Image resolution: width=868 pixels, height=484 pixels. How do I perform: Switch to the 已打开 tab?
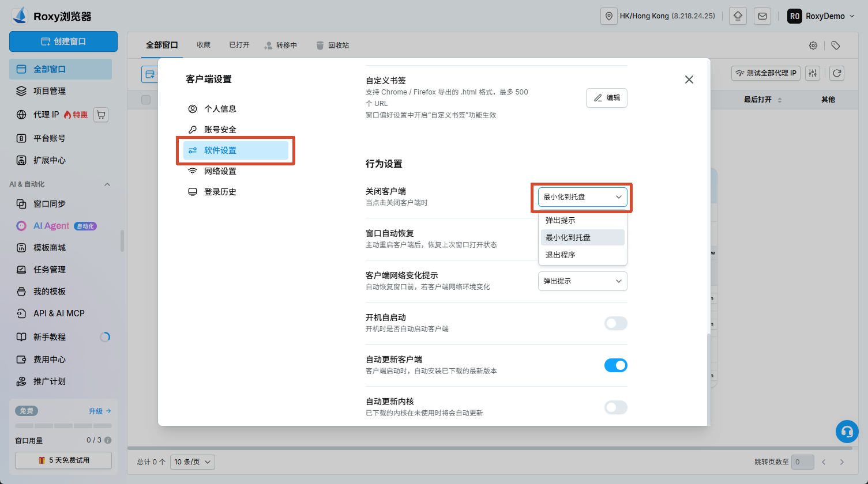(239, 45)
